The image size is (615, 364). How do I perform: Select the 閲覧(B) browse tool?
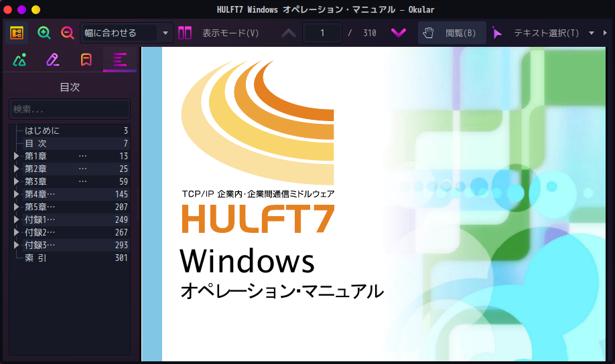coord(452,33)
